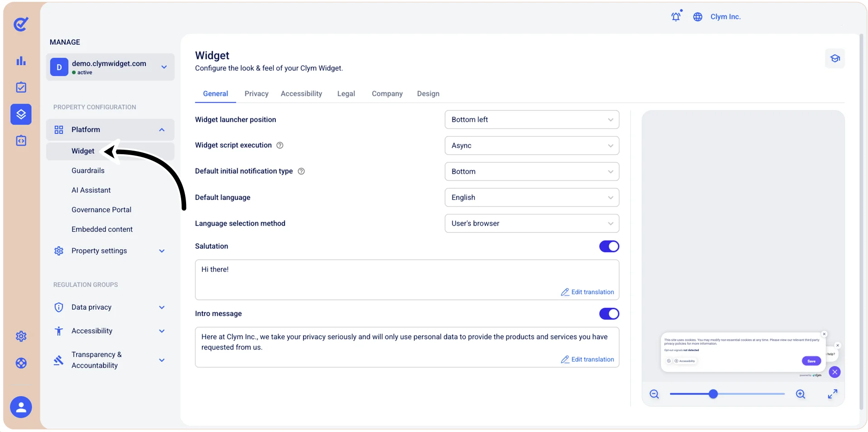The height and width of the screenshot is (432, 868).
Task: Close the preview widget with purple X
Action: coord(834,372)
